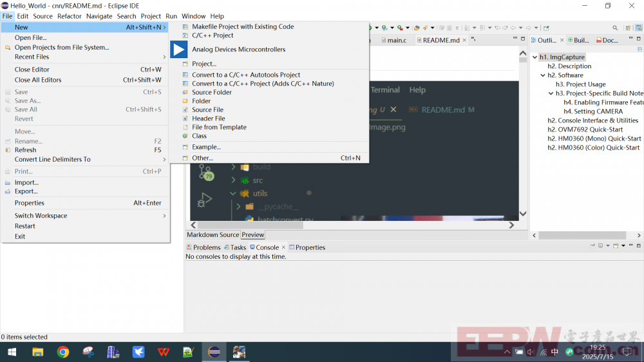Click the run and debug icon in preview
The height and width of the screenshot is (362, 644).
pyautogui.click(x=204, y=200)
